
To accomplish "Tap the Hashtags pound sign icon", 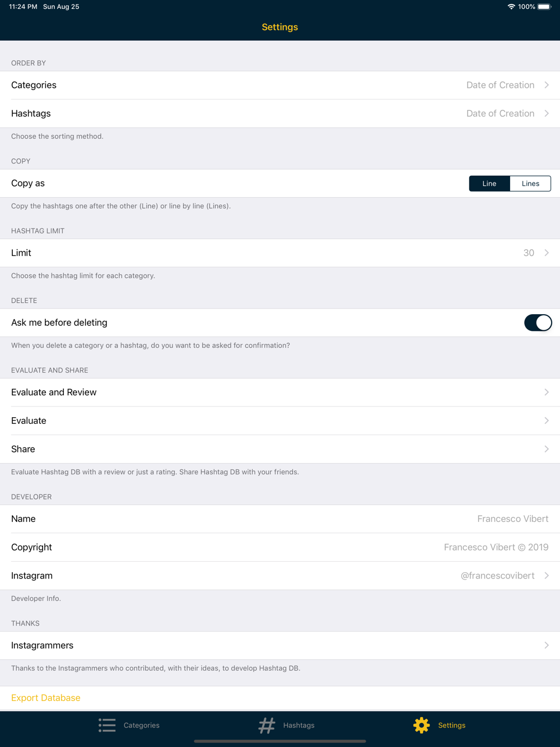I will tap(267, 725).
